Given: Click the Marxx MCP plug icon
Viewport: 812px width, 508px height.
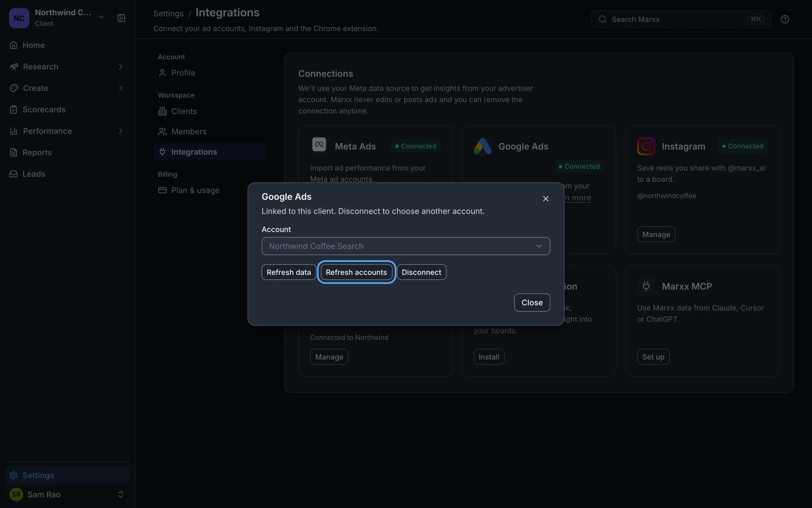Looking at the screenshot, I should coord(646,286).
